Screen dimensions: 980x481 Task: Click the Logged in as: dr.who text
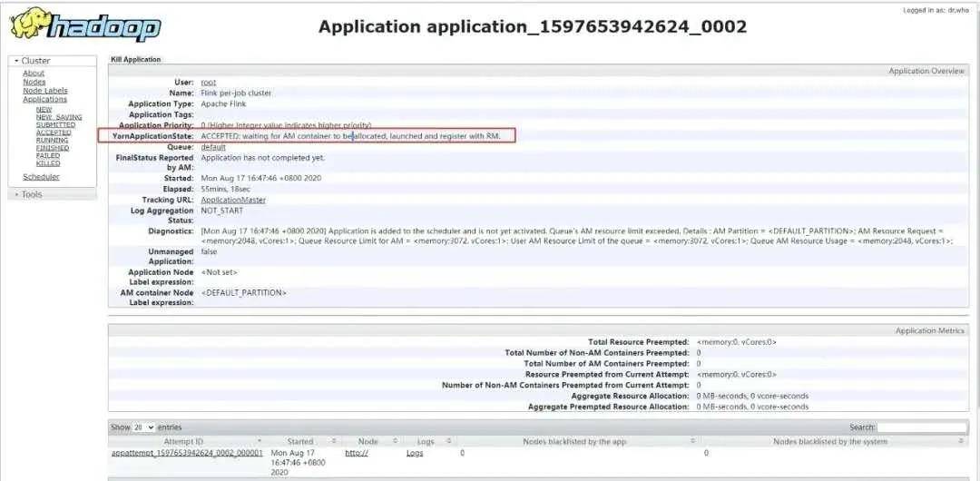[x=935, y=11]
